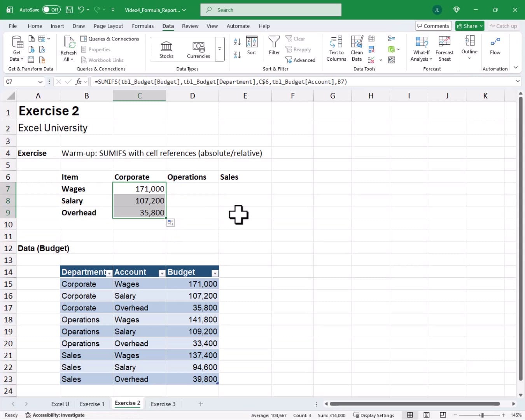Select cell containing 141,800
The width and height of the screenshot is (525, 420).
(x=192, y=320)
